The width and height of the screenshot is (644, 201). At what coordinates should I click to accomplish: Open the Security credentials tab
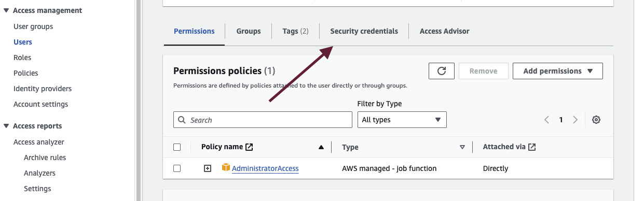364,31
